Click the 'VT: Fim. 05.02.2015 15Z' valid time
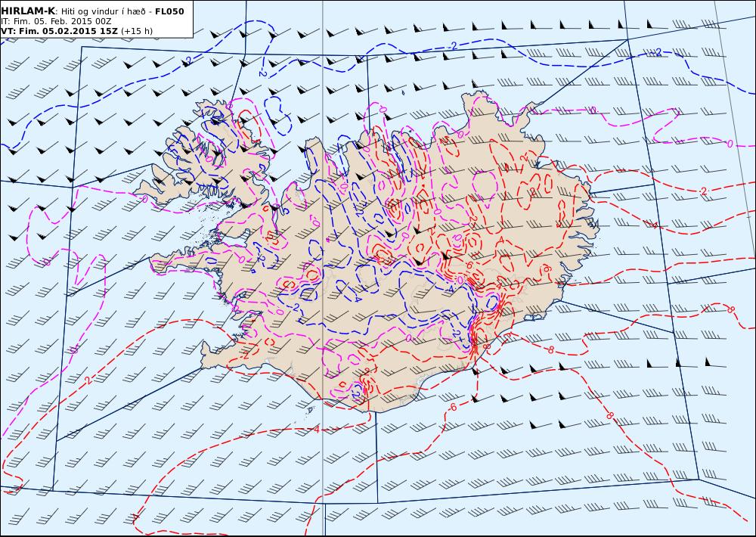Viewport: 756px width, 537px height. [x=59, y=31]
